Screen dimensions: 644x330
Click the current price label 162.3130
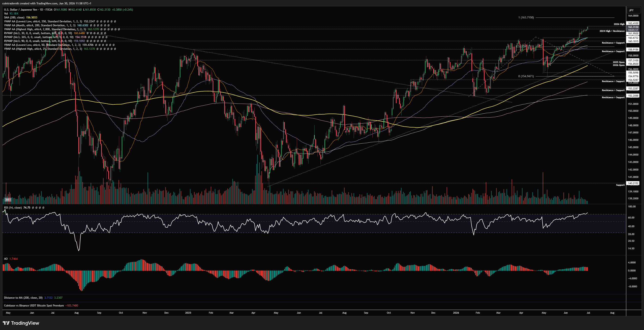click(633, 27)
